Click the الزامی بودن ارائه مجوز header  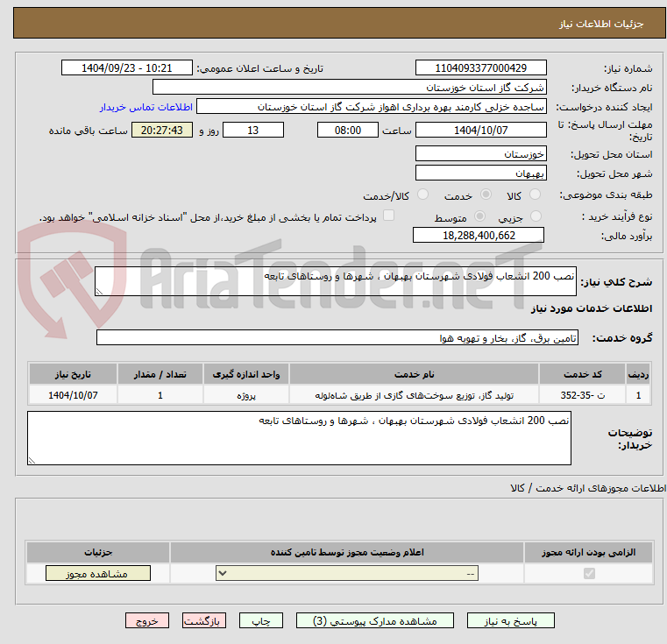589,552
